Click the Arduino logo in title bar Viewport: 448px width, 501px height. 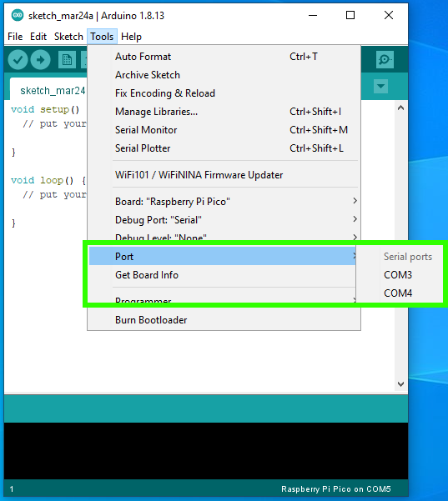(18, 15)
